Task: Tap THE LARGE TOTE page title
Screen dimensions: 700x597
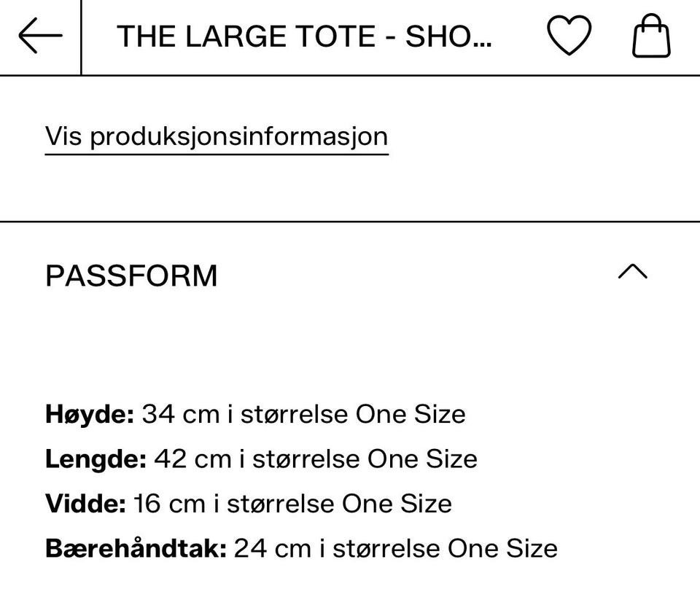Action: click(304, 36)
